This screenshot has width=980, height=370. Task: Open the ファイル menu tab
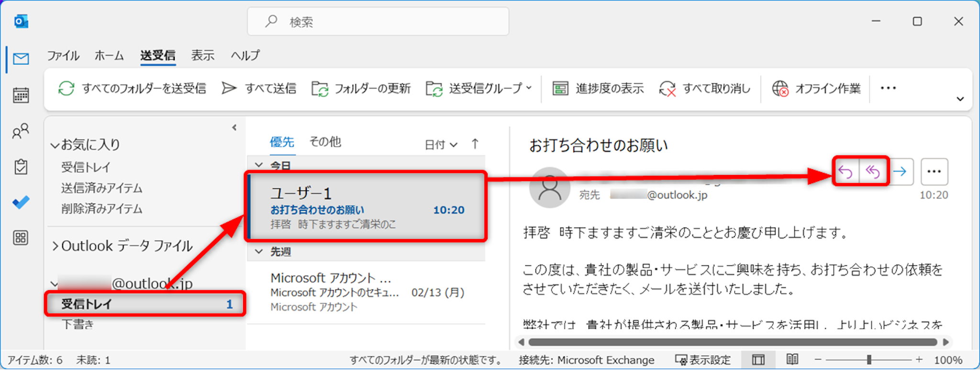[x=63, y=55]
